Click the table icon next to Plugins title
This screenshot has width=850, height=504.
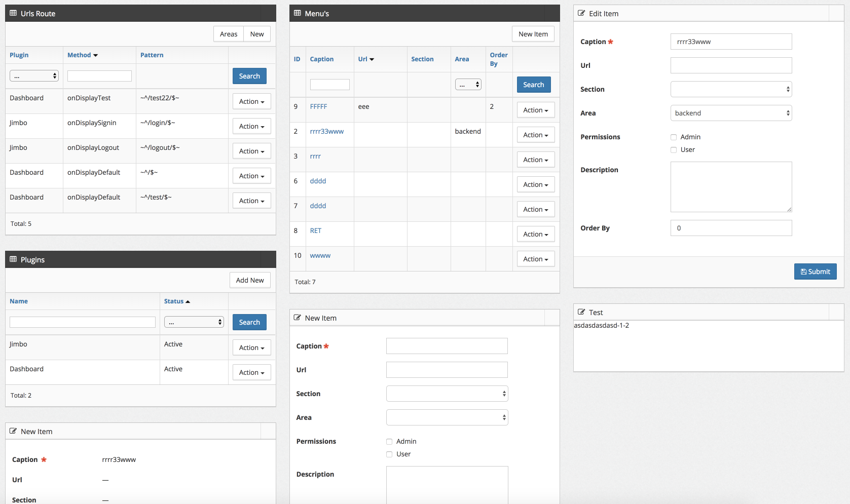[13, 259]
